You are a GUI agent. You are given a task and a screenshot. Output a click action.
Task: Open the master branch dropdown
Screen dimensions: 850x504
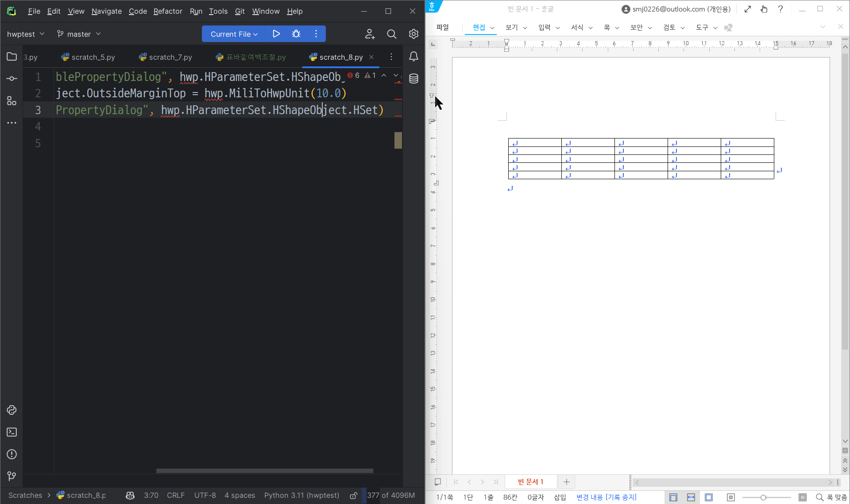pos(79,34)
